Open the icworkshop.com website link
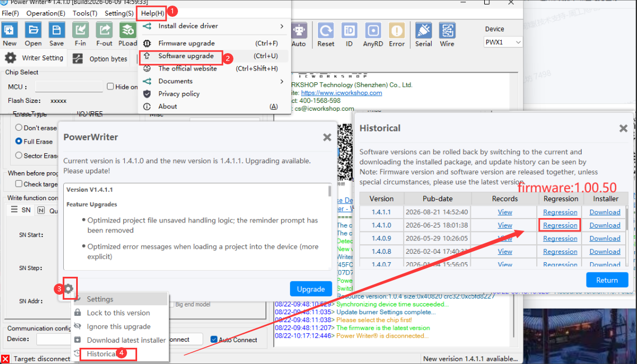Viewport: 637px width, 364px height. point(341,93)
